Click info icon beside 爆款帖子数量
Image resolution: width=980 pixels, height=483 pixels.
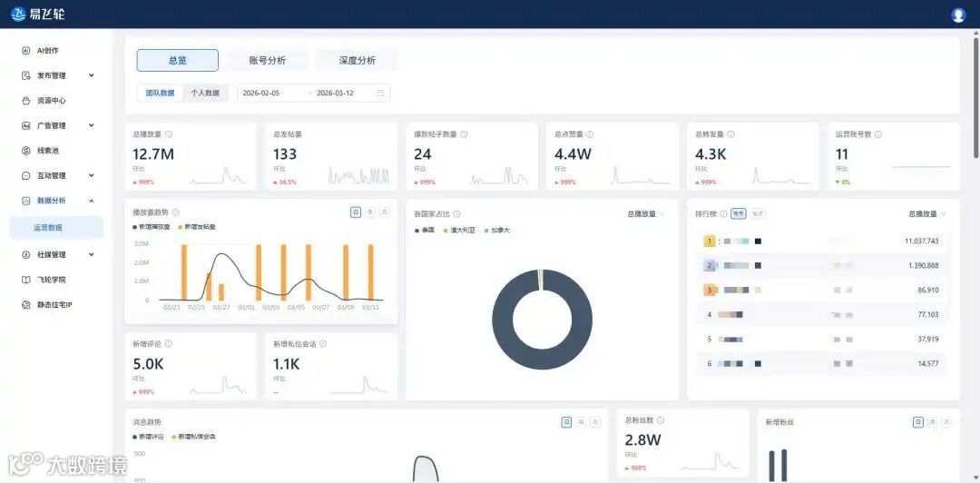click(x=464, y=133)
